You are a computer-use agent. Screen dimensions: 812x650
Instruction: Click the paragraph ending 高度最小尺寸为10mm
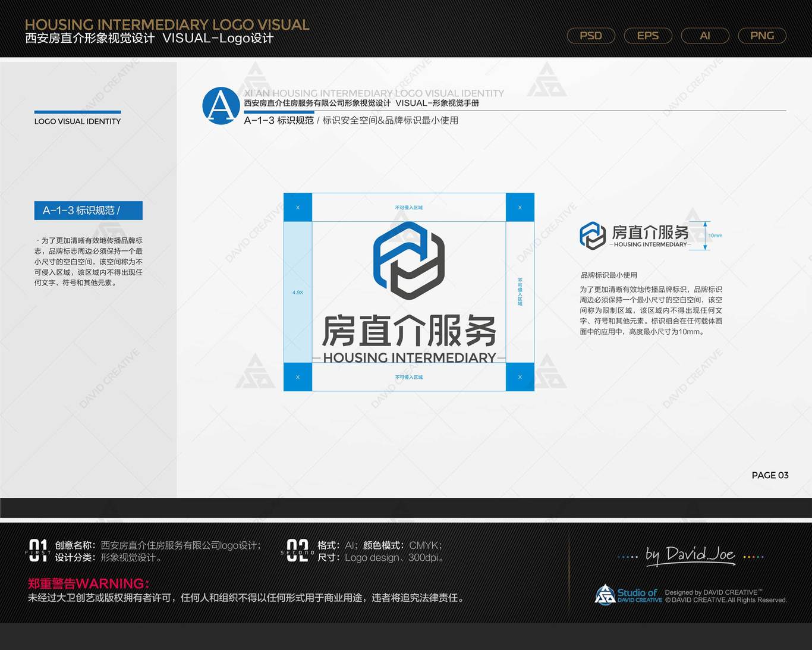651,310
